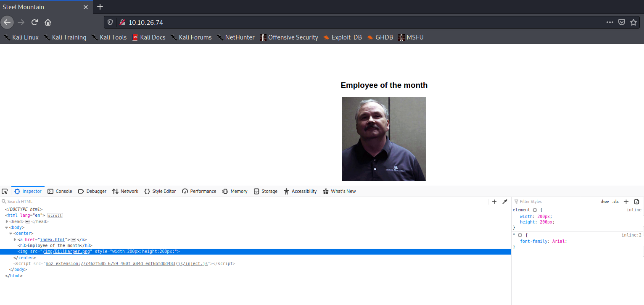Expand the head element in the HTML tree
The image size is (644, 305).
point(7,221)
